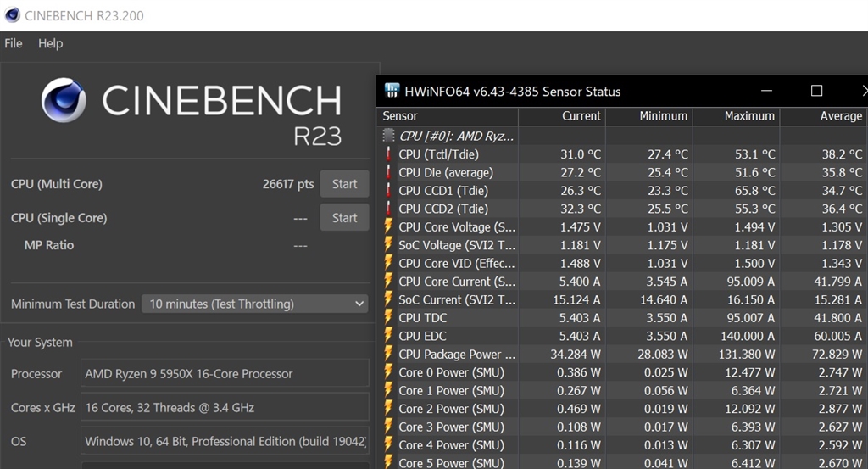Click lightning icon beside CPU Package Power
This screenshot has width=868, height=469.
389,355
